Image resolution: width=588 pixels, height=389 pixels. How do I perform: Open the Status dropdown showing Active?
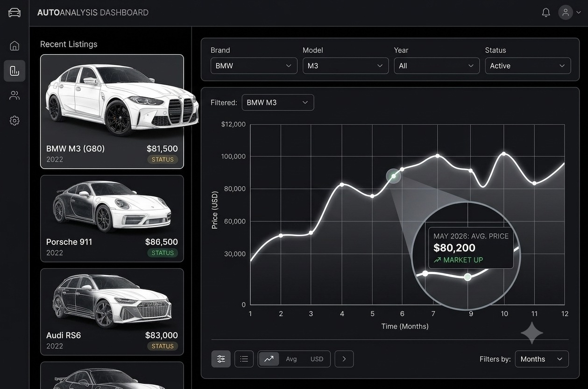click(x=528, y=65)
